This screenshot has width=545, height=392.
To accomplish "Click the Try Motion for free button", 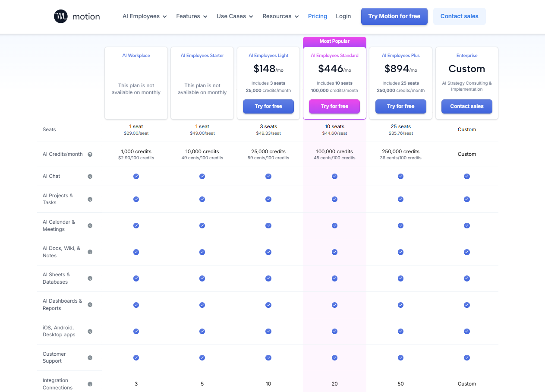I will 394,16.
